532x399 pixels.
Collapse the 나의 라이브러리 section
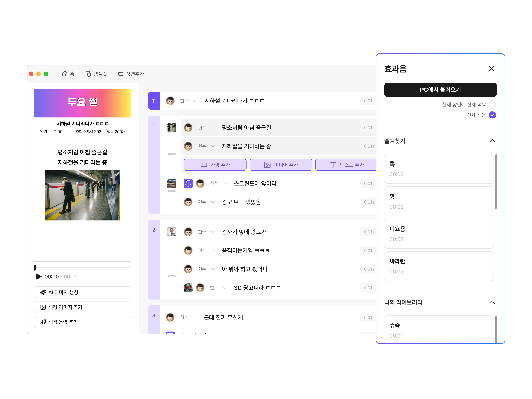point(492,302)
